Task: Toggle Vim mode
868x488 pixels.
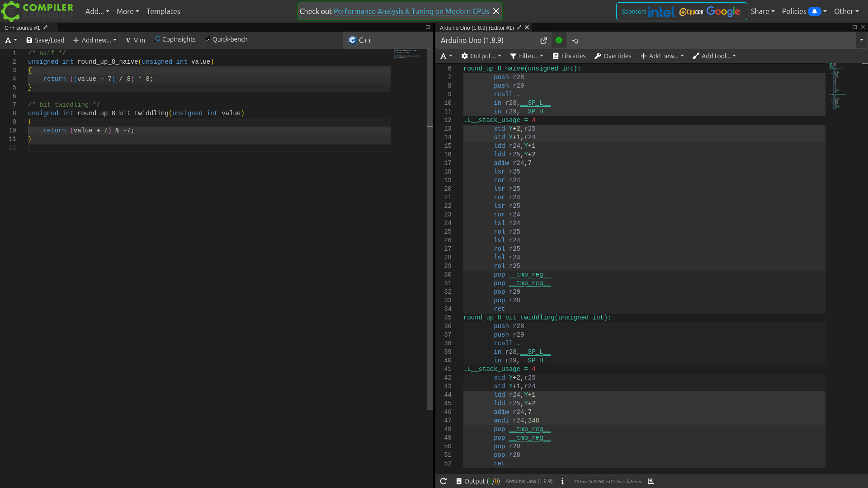Action: (x=135, y=40)
